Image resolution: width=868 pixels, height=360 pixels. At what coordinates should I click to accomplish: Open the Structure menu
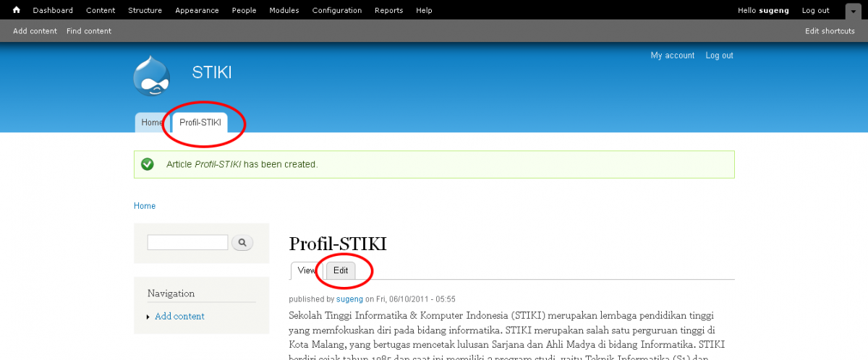tap(145, 10)
